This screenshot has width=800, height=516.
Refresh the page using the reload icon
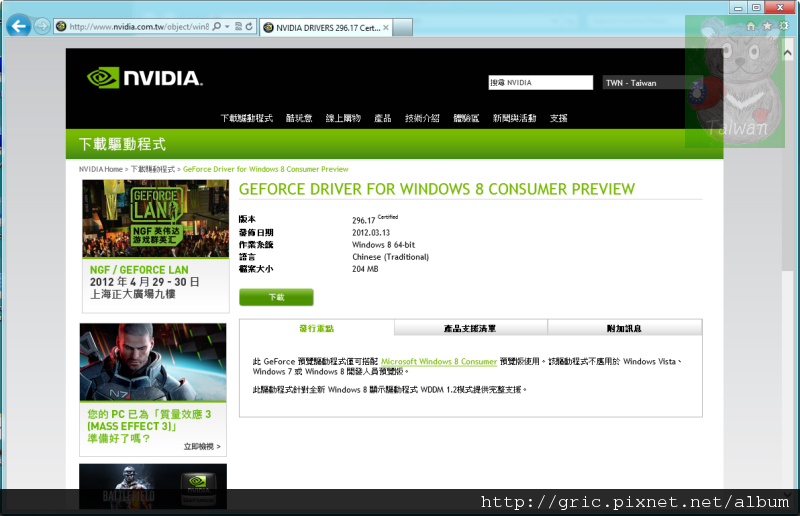[x=249, y=27]
